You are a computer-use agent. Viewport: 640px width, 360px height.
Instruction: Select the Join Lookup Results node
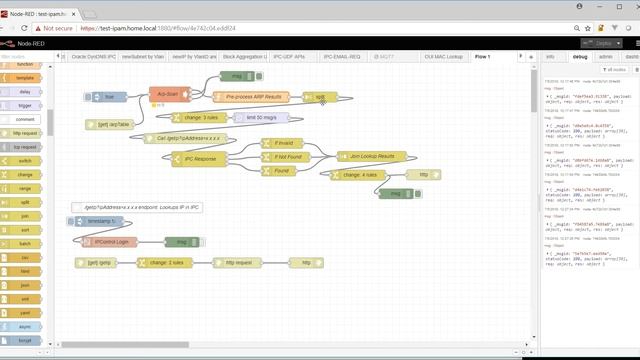372,156
